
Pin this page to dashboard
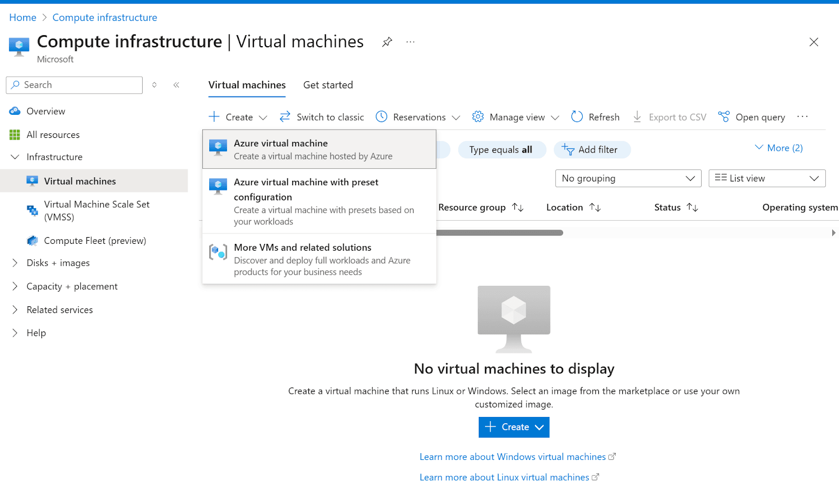coord(386,41)
